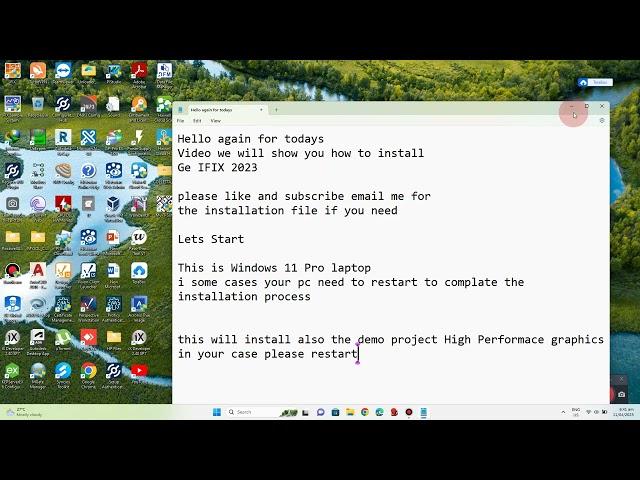Show hidden system tray icons

(x=563, y=412)
